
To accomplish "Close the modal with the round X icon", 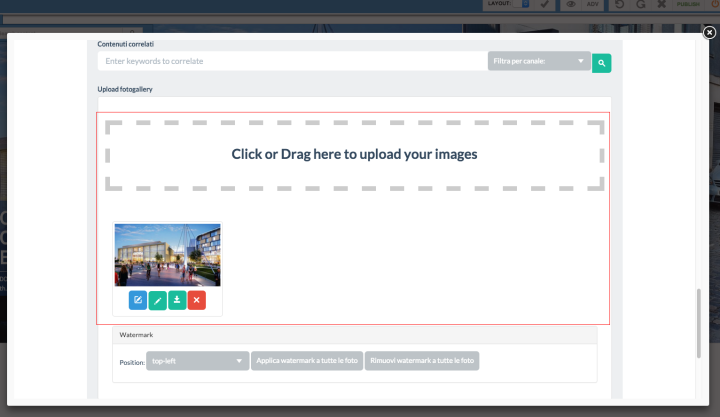I will [x=709, y=32].
